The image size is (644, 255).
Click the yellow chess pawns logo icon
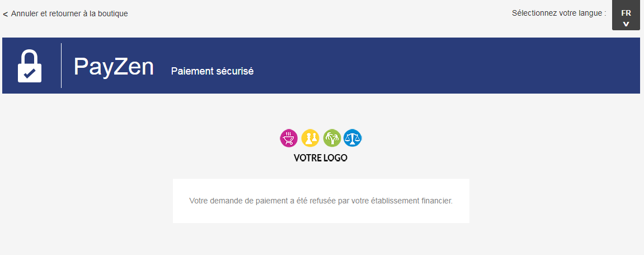pos(310,138)
